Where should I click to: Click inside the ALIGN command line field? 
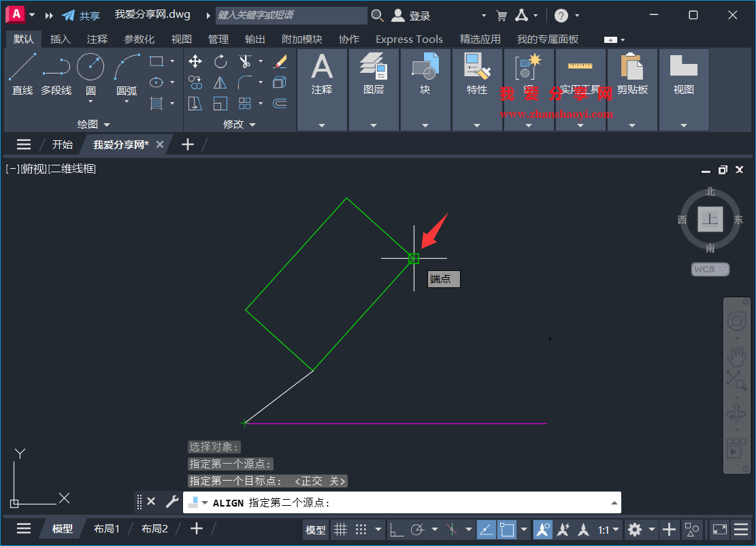pos(408,502)
